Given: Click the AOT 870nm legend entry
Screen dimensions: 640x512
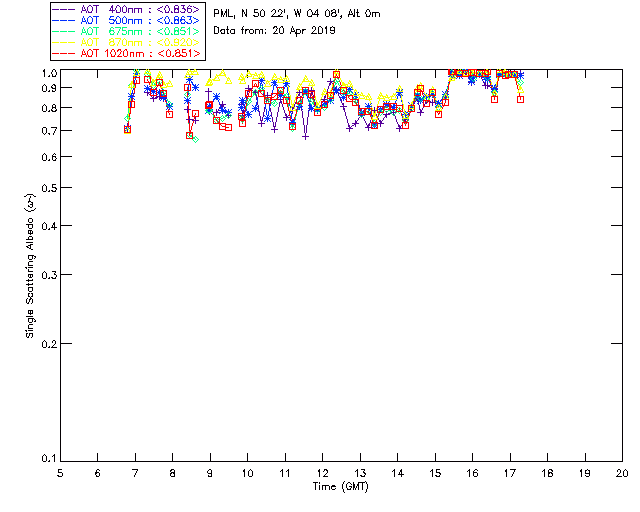Looking at the screenshot, I should pyautogui.click(x=127, y=42).
